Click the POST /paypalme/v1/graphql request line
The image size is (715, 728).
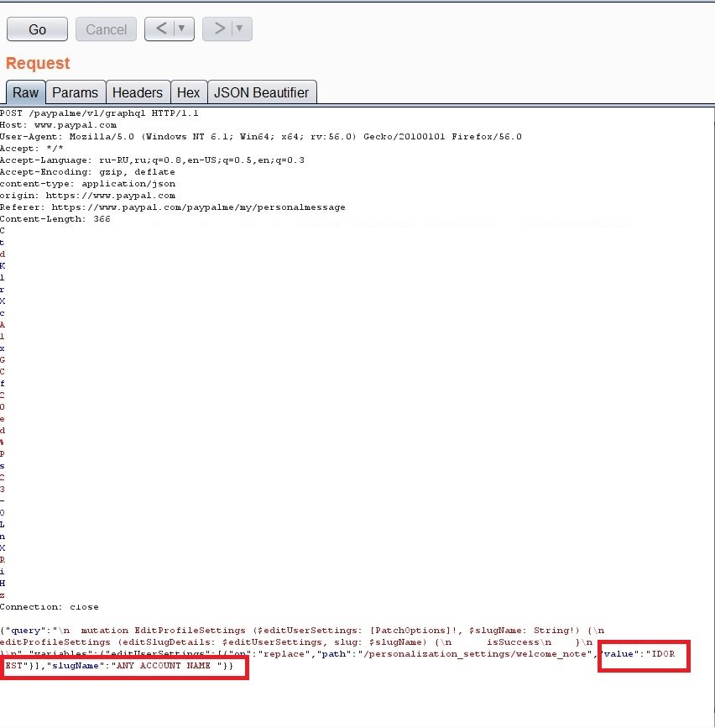tap(99, 113)
